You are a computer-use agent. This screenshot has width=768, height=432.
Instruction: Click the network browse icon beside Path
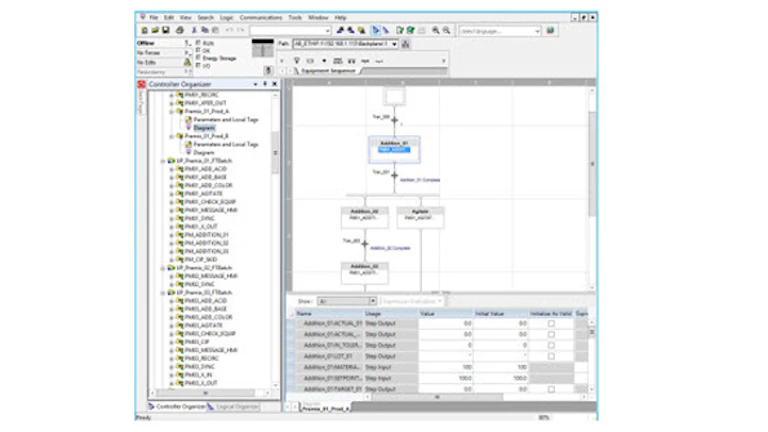point(406,44)
